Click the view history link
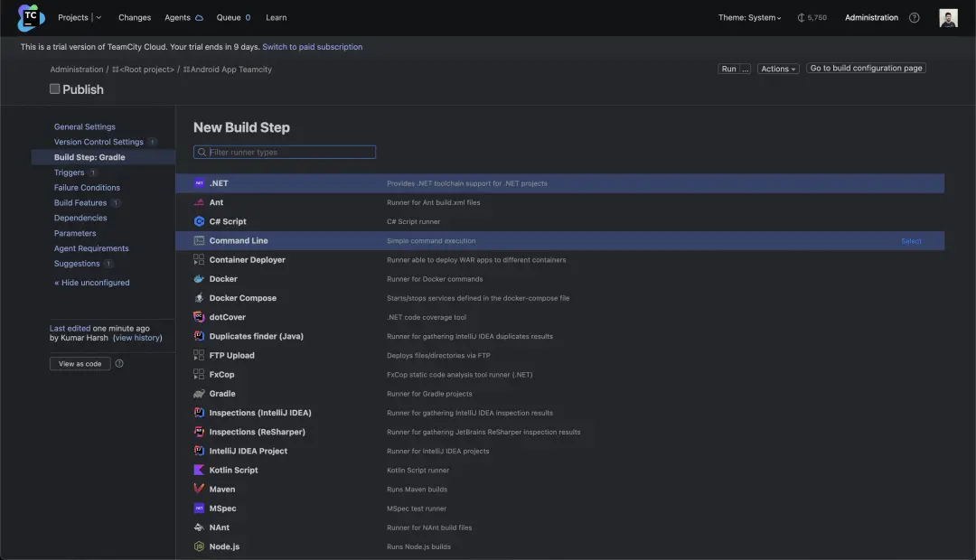The width and height of the screenshot is (976, 560). click(x=137, y=338)
